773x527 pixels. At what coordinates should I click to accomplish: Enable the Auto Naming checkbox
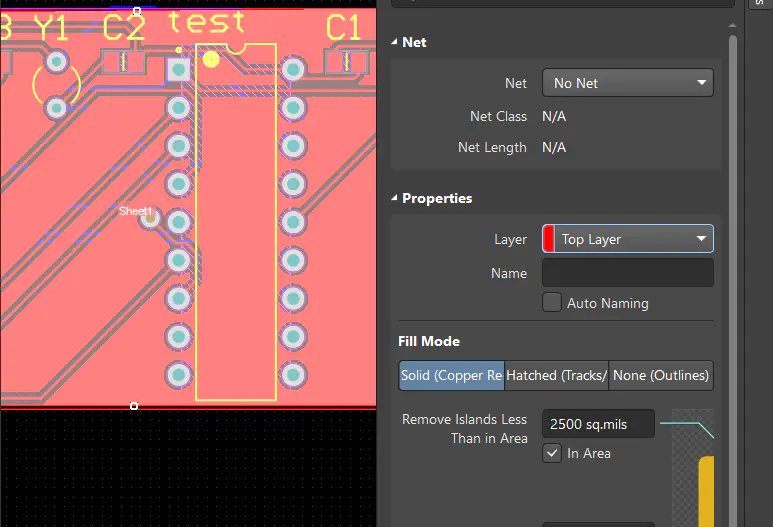(552, 303)
